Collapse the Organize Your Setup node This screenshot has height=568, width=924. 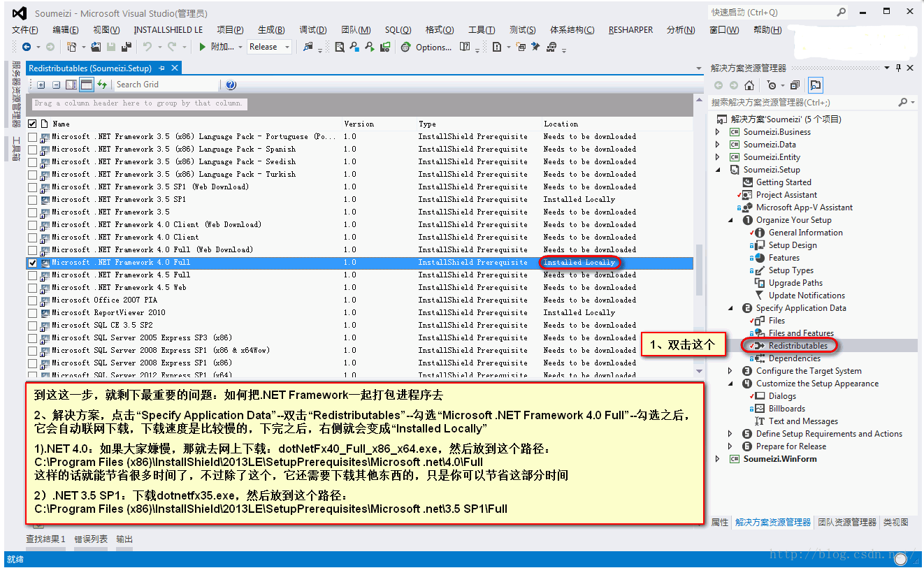[730, 220]
